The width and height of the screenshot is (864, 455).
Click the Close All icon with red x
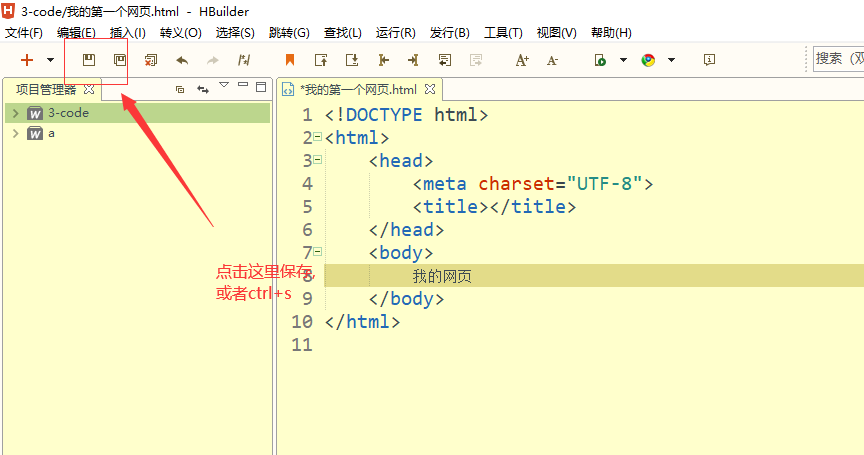tap(150, 60)
